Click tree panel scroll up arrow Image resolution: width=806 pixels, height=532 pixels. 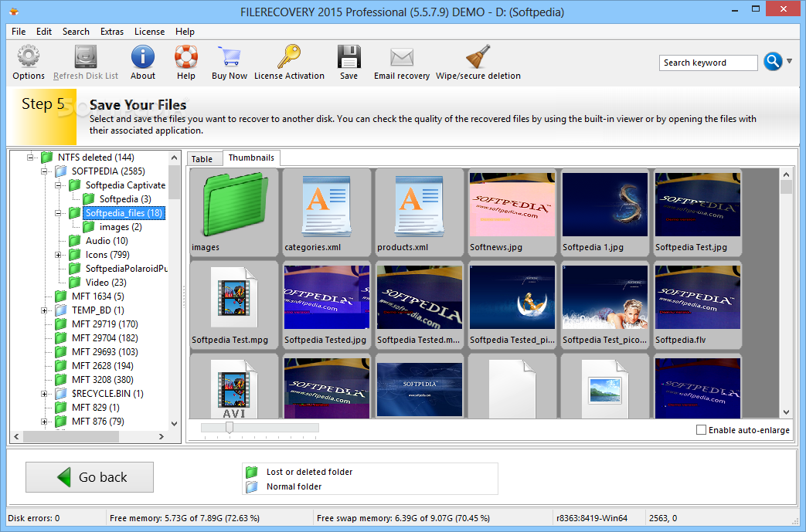[174, 158]
